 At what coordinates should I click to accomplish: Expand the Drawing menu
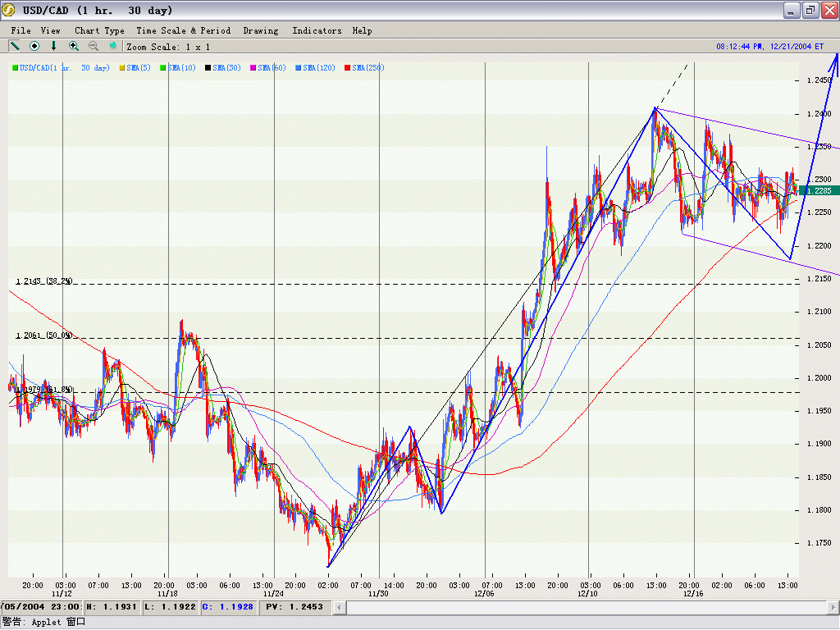(x=260, y=30)
